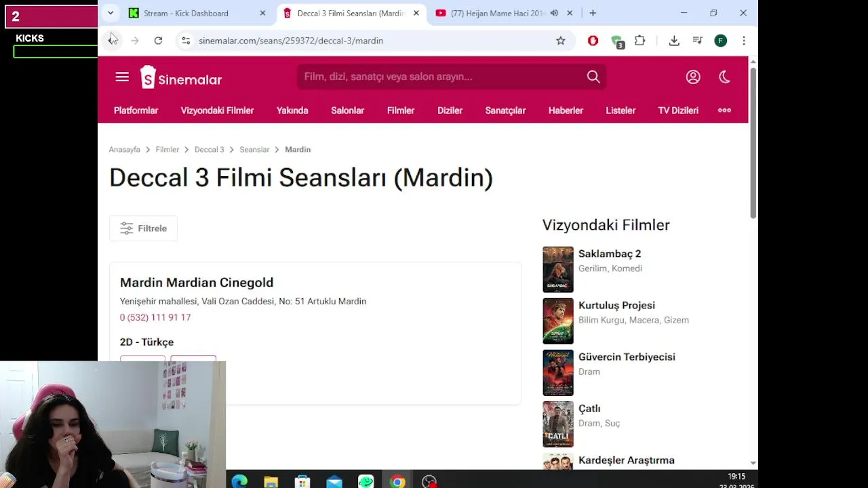Image resolution: width=868 pixels, height=488 pixels.
Task: Open the user account icon
Action: coord(693,77)
